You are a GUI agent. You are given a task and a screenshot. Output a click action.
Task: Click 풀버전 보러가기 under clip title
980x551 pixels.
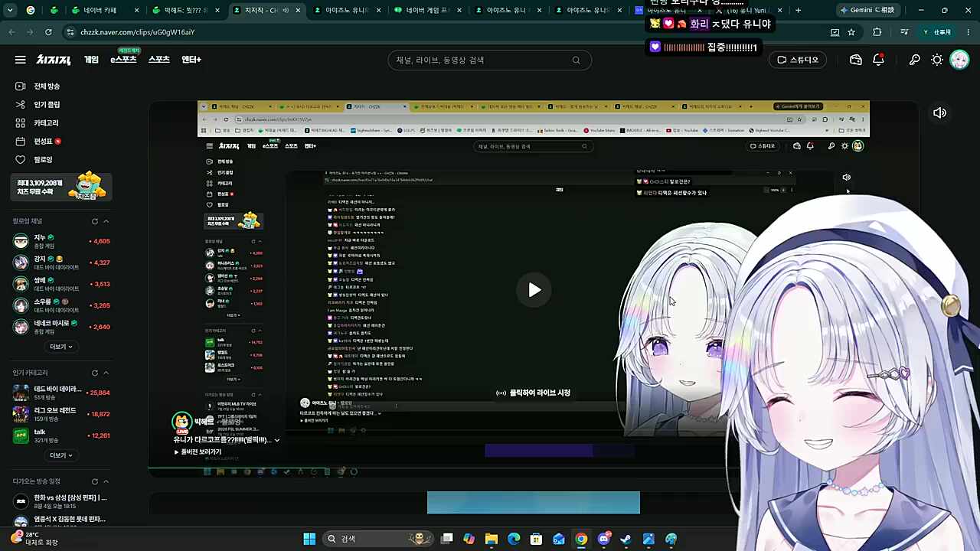[198, 452]
